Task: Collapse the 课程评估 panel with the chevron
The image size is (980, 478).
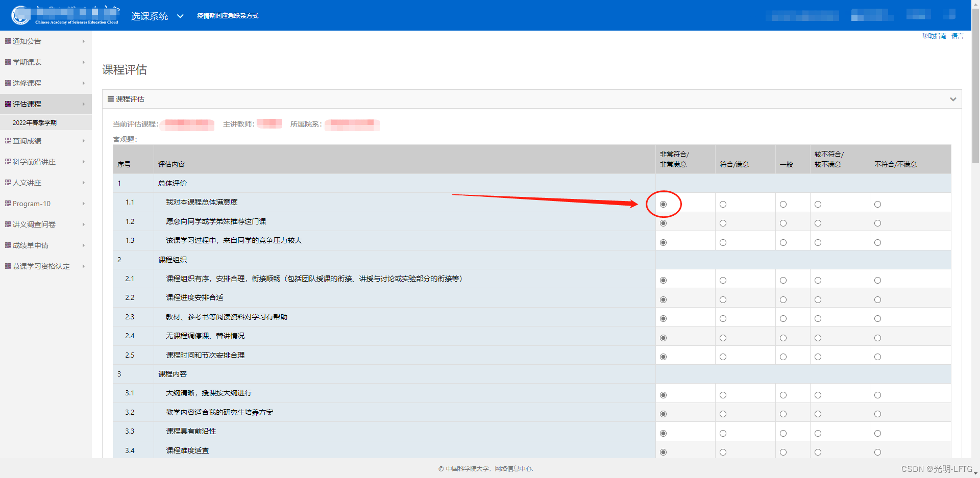Action: (952, 99)
